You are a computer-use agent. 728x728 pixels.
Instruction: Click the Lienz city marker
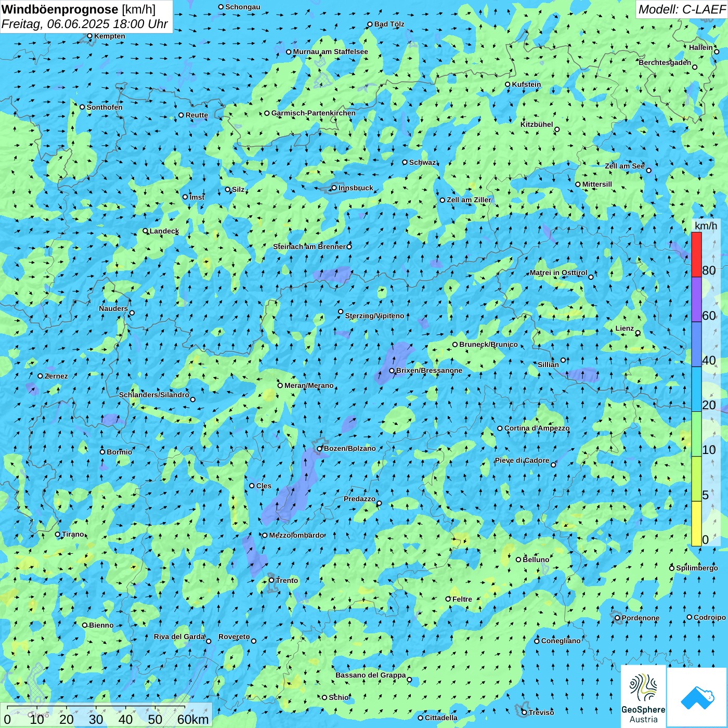[638, 333]
